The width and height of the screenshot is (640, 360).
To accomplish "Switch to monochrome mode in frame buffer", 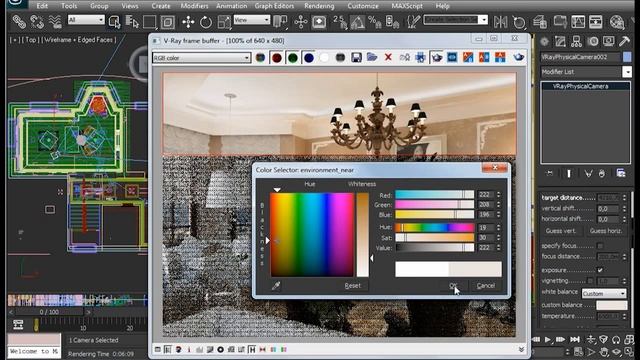I will click(340, 58).
